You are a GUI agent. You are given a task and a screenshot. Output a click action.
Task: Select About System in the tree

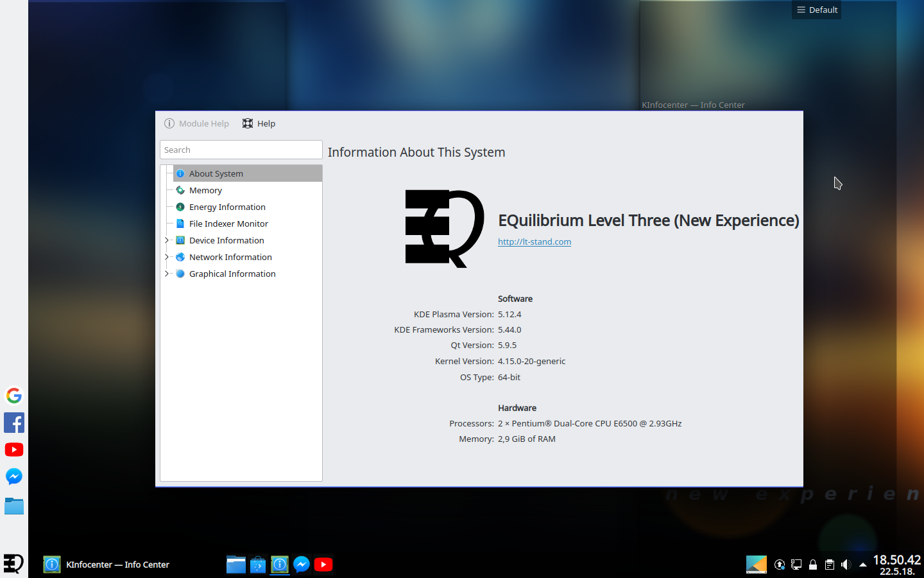[248, 173]
